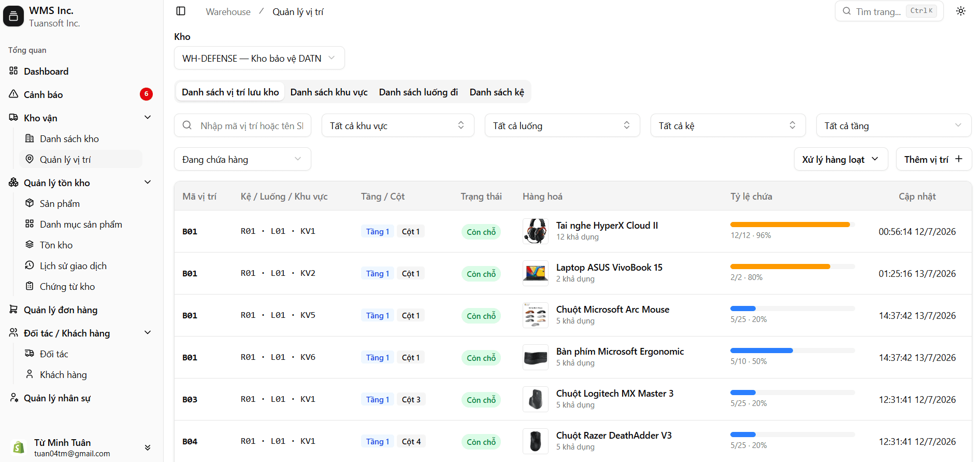
Task: Click Tai nghe HyperX Cloud II thumbnail
Action: (536, 231)
